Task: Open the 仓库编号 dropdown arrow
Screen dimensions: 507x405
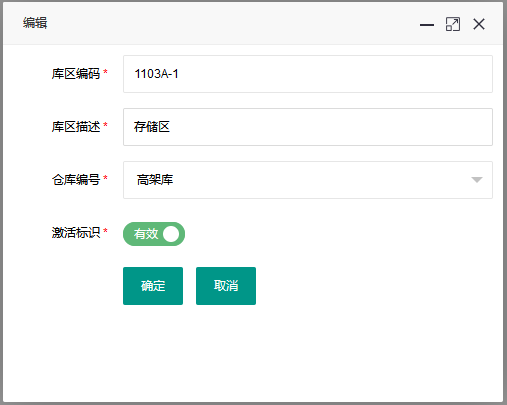Action: [x=477, y=180]
